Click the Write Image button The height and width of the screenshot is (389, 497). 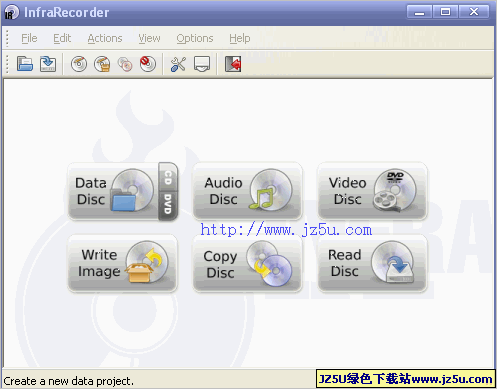pyautogui.click(x=122, y=263)
